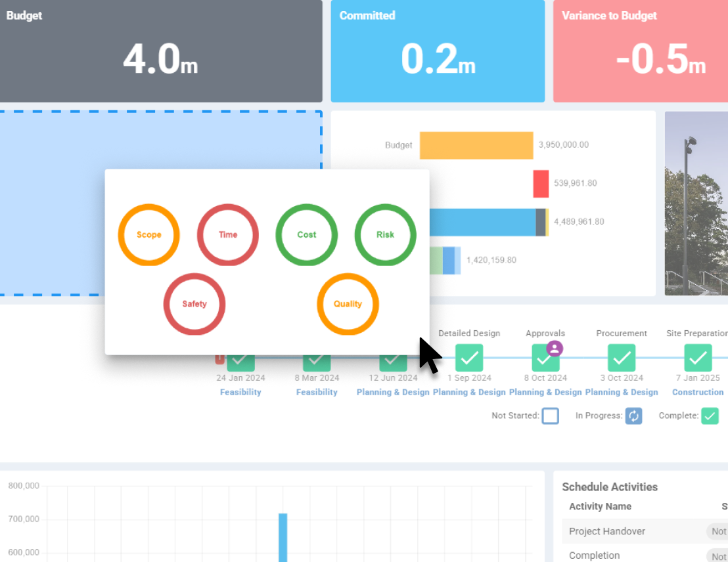728x562 pixels.
Task: Click the Construction phase label
Action: pos(698,392)
